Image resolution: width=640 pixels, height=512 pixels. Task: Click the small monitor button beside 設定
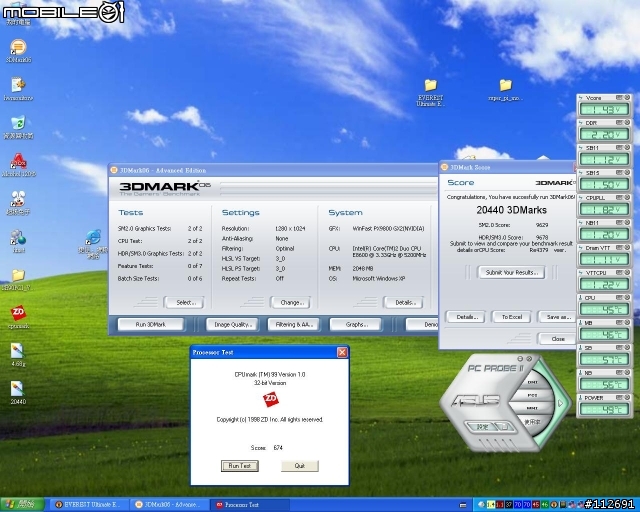click(505, 427)
